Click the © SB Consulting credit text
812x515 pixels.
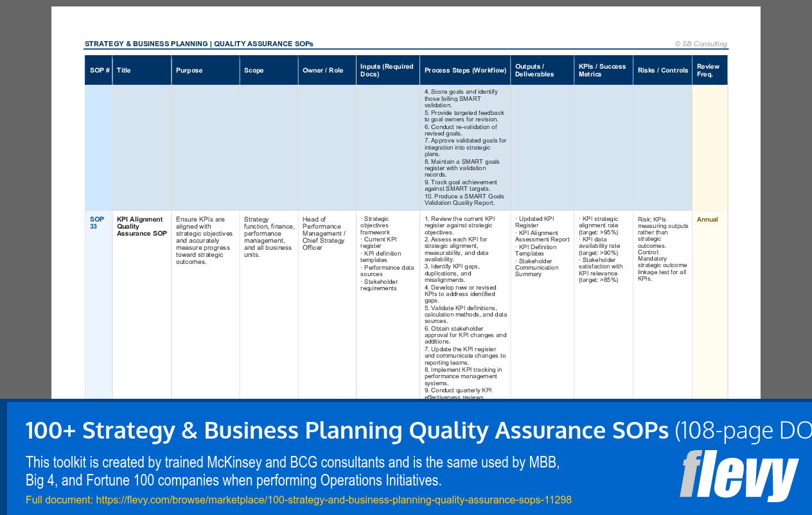[x=701, y=44]
